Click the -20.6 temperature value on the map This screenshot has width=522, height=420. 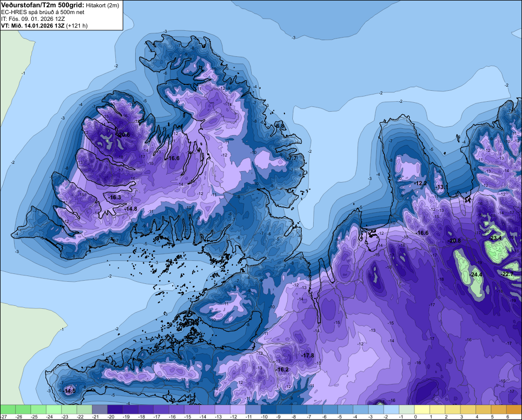tap(124, 135)
